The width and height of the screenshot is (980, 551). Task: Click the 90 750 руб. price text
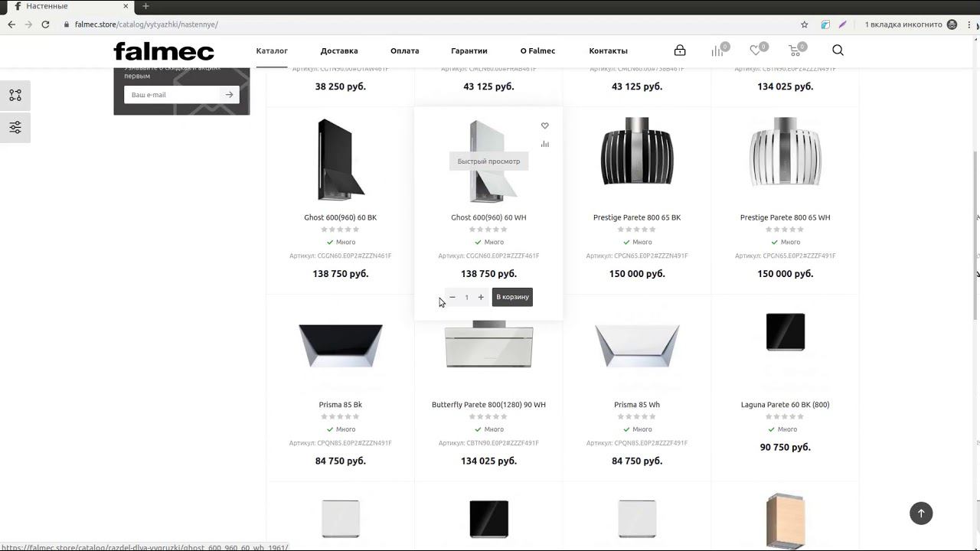(785, 447)
